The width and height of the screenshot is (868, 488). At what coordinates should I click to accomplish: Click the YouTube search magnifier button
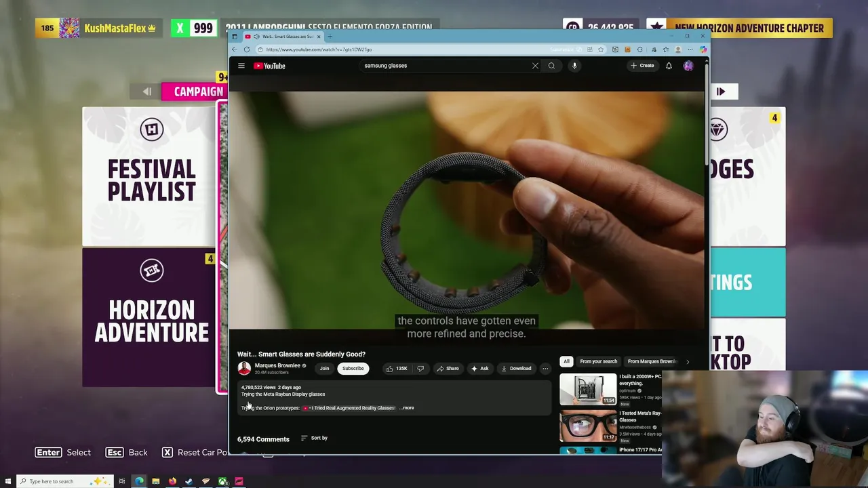pos(551,66)
